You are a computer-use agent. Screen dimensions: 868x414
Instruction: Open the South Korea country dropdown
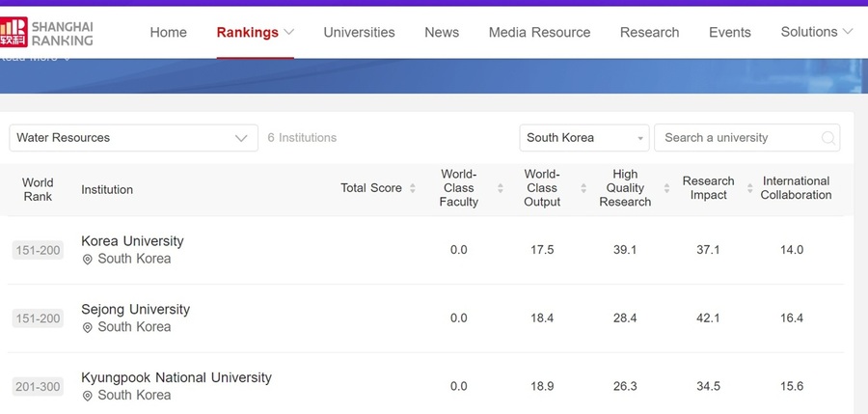(x=584, y=138)
